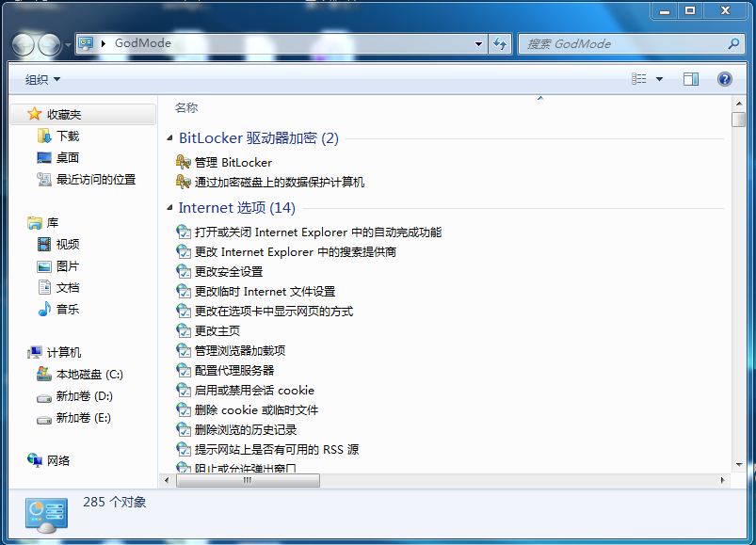Screen dimensions: 756x545
Task: Click the vertical scrollbar down arrow
Action: click(739, 465)
